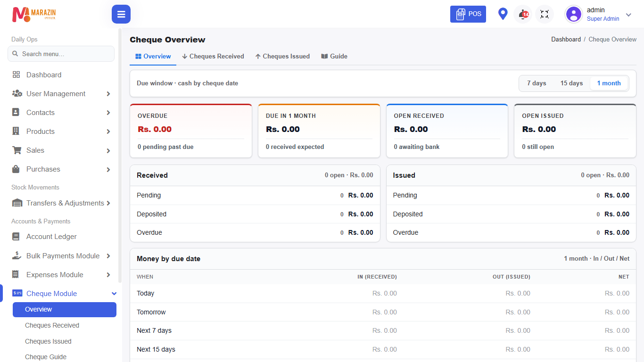
Task: Expand the Products submenu chevron
Action: pyautogui.click(x=108, y=132)
